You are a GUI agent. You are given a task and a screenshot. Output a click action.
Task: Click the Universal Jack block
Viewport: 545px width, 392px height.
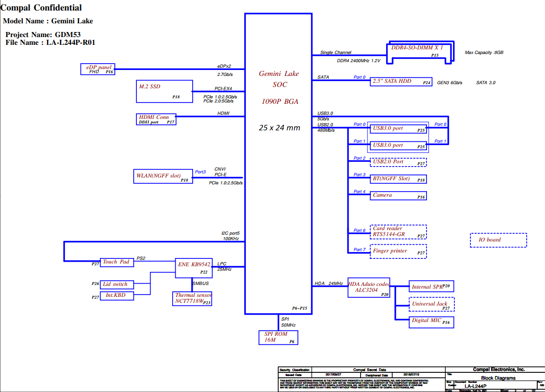432,304
